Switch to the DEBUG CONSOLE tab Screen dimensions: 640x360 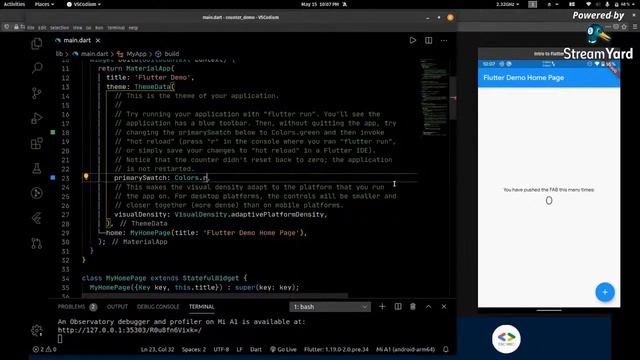coord(158,307)
